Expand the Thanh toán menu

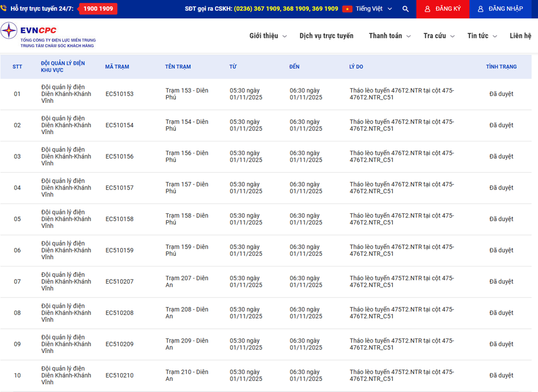click(x=389, y=36)
